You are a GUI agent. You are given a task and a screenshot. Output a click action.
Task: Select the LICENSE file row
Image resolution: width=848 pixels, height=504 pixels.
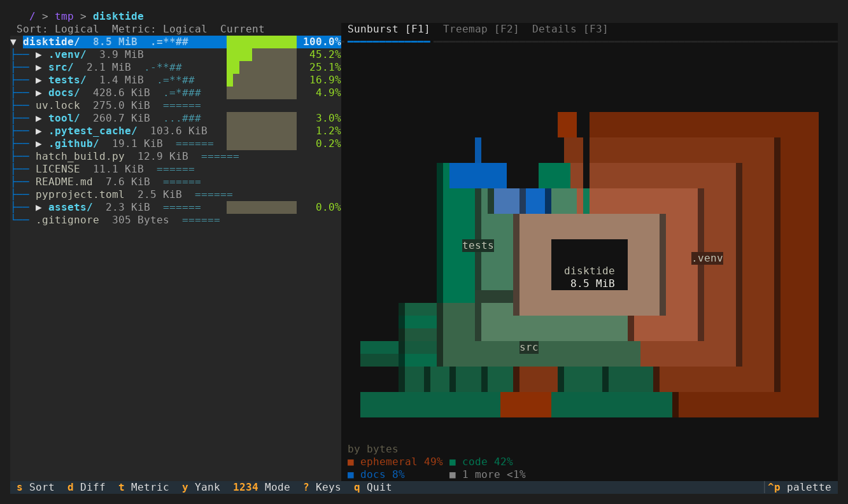[x=176, y=169]
